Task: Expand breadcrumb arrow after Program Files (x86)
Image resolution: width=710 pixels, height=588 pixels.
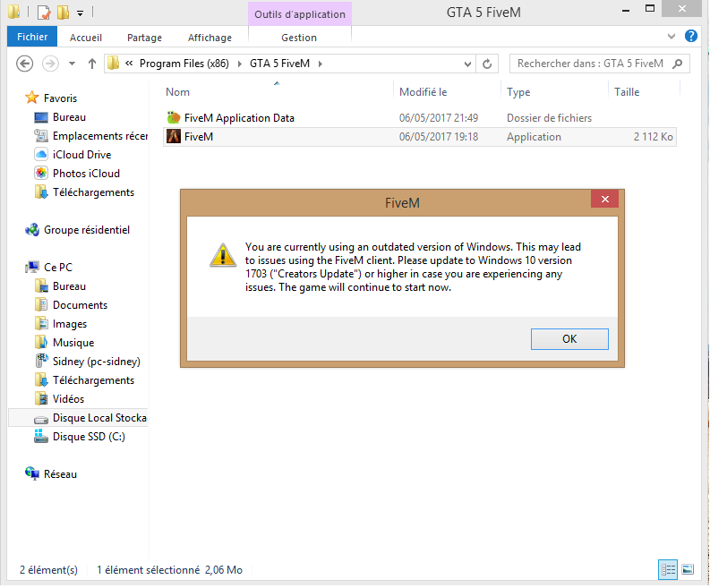Action: pos(240,64)
